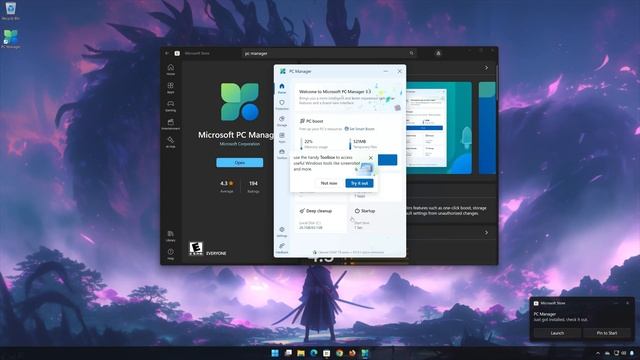This screenshot has height=360, width=640.
Task: Open the Startup card in PC Manager
Action: tap(376, 218)
